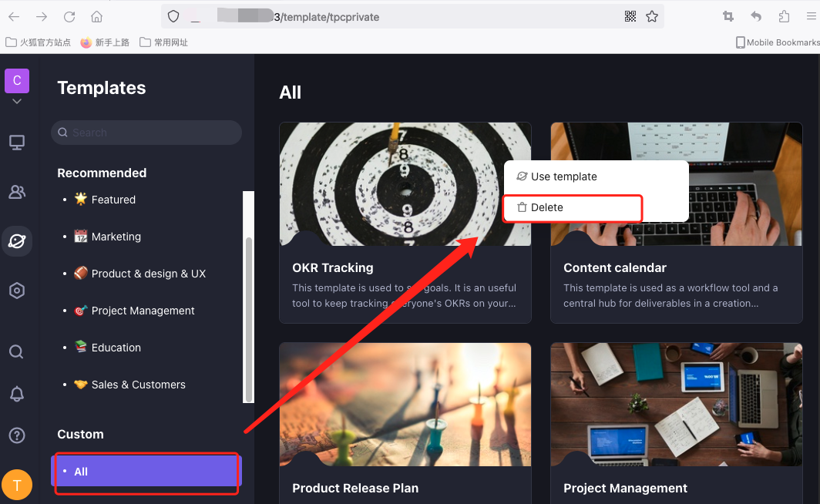Click the template search field

point(146,133)
